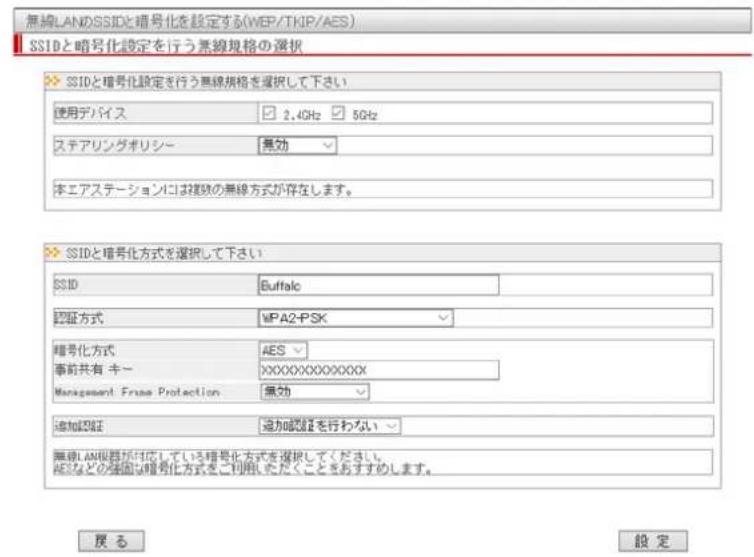Toggle the 2.4GHz device checkbox
Viewport: 754px width, 557px height.
(269, 114)
